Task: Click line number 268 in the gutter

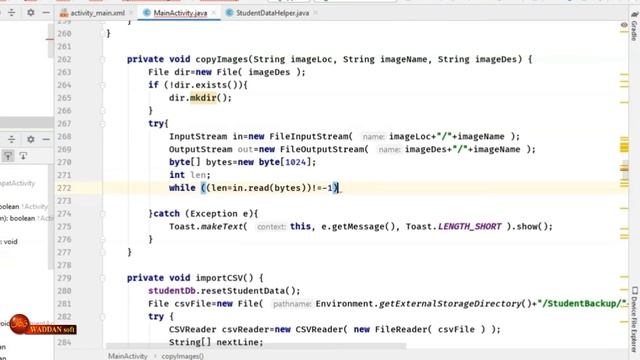Action: click(x=64, y=137)
